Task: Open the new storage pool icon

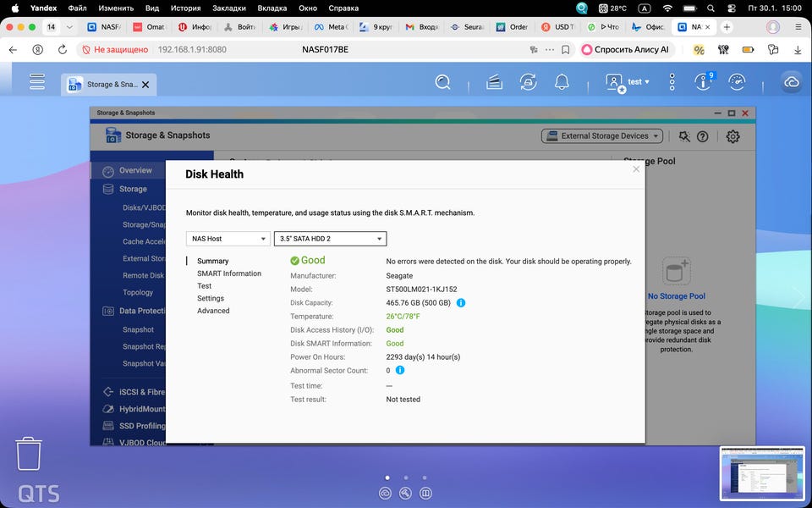Action: 677,271
